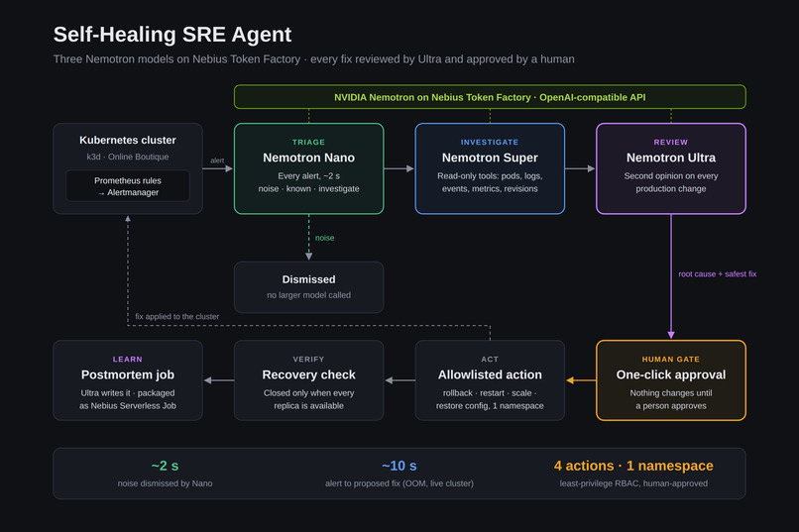Click the Prometheus rules → Alertmanager box
The image size is (799, 532).
point(128,186)
